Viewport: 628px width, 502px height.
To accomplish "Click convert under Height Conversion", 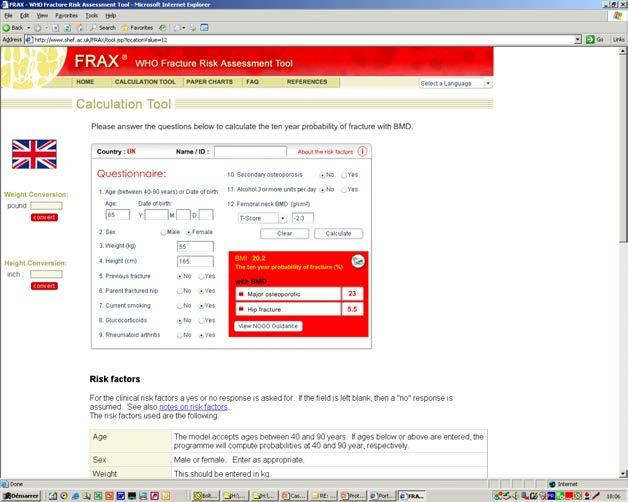I will (44, 286).
